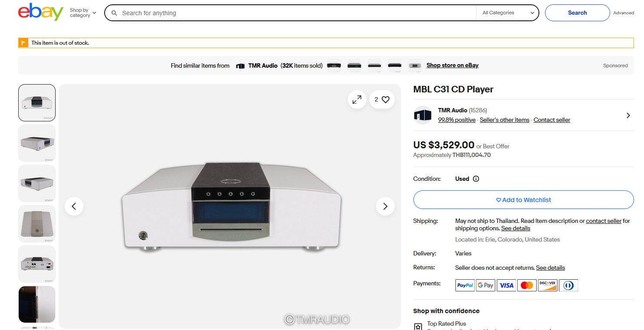Open the All Categories dropdown

point(507,13)
